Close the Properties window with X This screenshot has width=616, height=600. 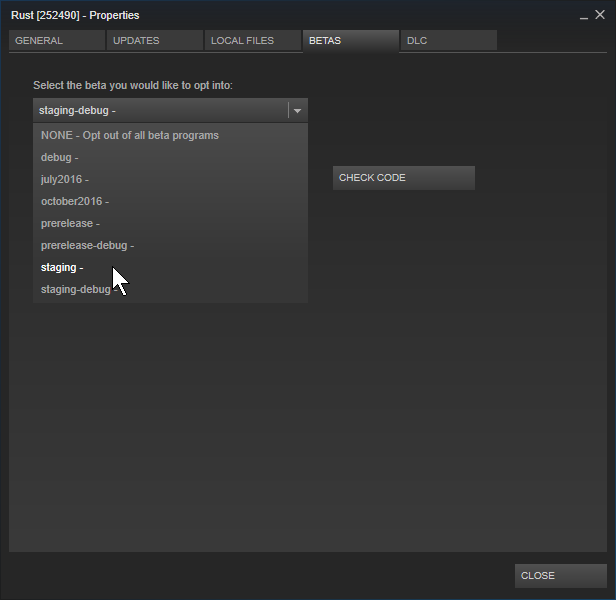(x=600, y=15)
